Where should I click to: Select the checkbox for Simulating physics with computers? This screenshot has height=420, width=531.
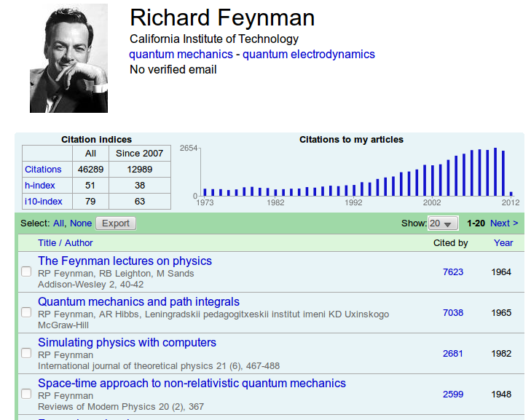coord(26,353)
